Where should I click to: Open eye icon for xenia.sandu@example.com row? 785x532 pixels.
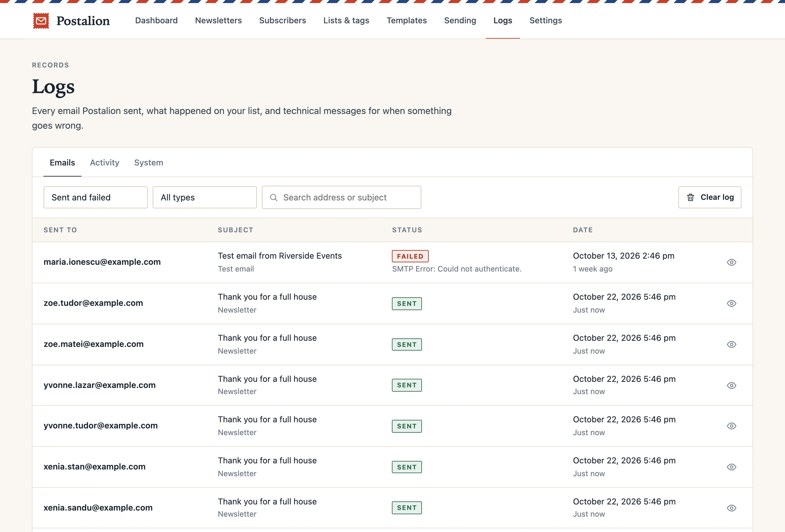[731, 508]
